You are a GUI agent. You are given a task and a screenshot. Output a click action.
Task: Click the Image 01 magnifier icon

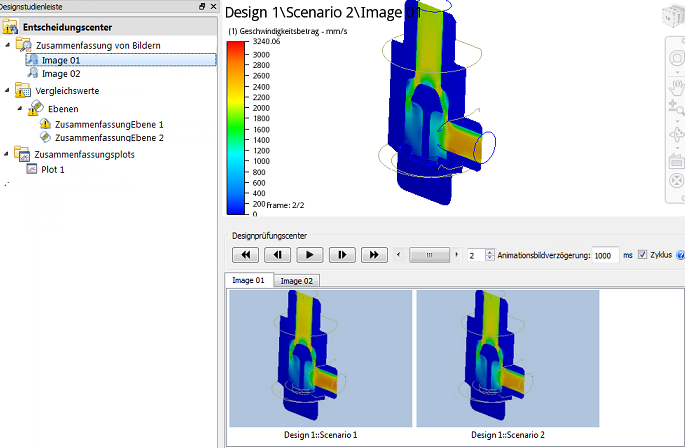[x=32, y=59]
